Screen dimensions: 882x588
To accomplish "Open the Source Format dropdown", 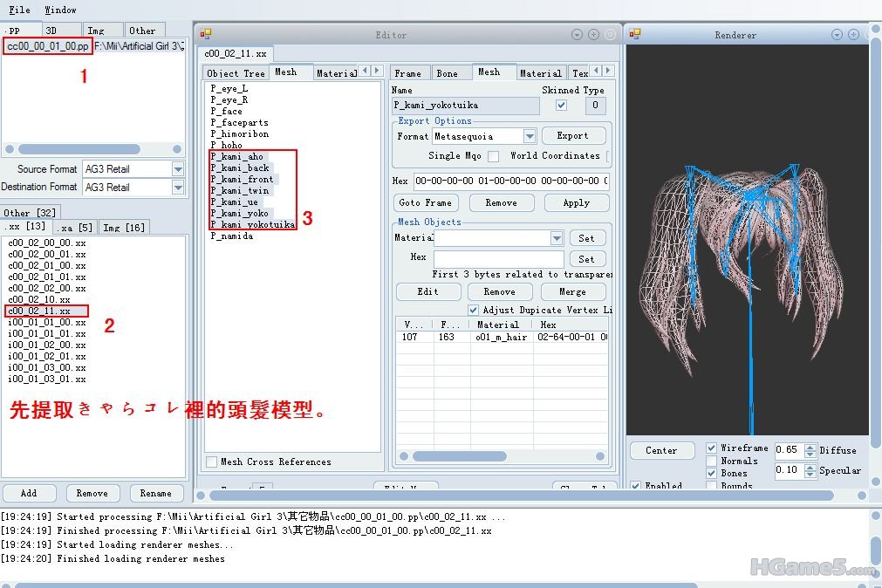I will coord(178,168).
